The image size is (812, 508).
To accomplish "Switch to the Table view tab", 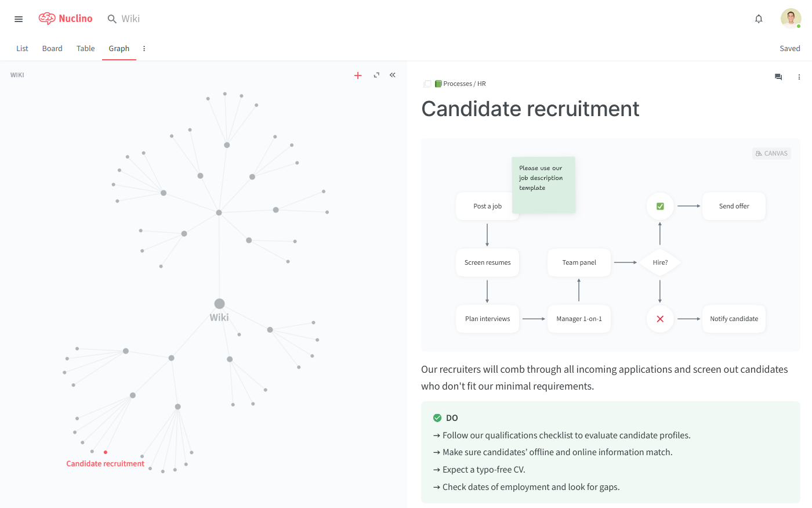I will coord(85,49).
